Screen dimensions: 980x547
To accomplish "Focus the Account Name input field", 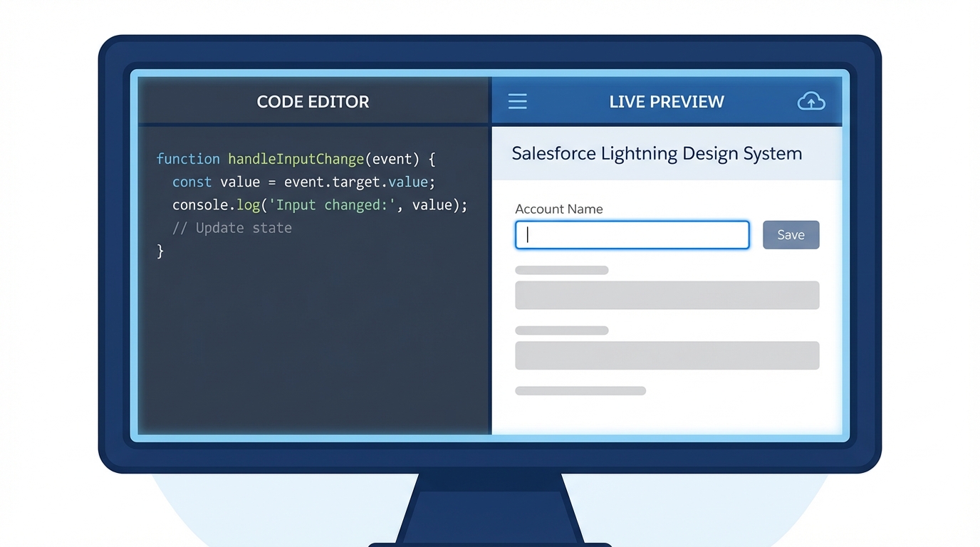I will coord(632,235).
